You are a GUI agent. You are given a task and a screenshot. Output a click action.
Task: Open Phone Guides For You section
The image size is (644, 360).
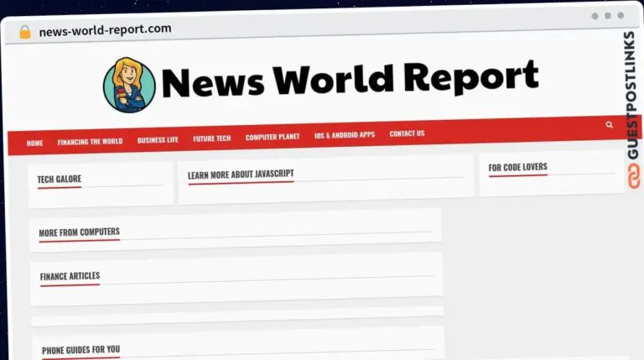point(80,349)
